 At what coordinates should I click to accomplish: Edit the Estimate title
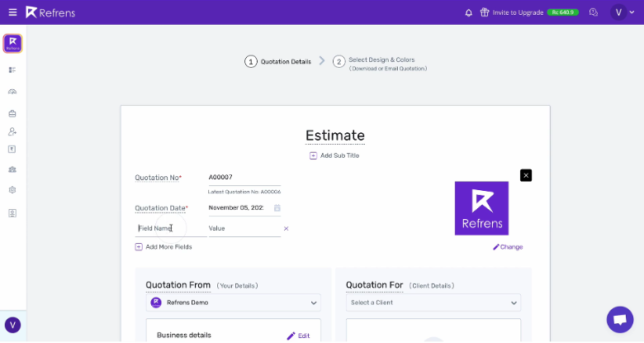334,136
